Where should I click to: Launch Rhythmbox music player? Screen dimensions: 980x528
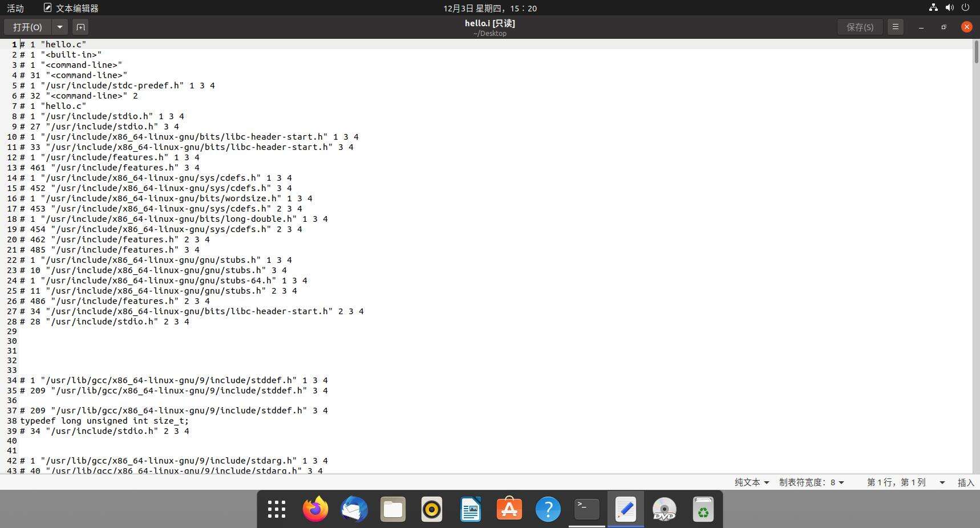[x=432, y=509]
